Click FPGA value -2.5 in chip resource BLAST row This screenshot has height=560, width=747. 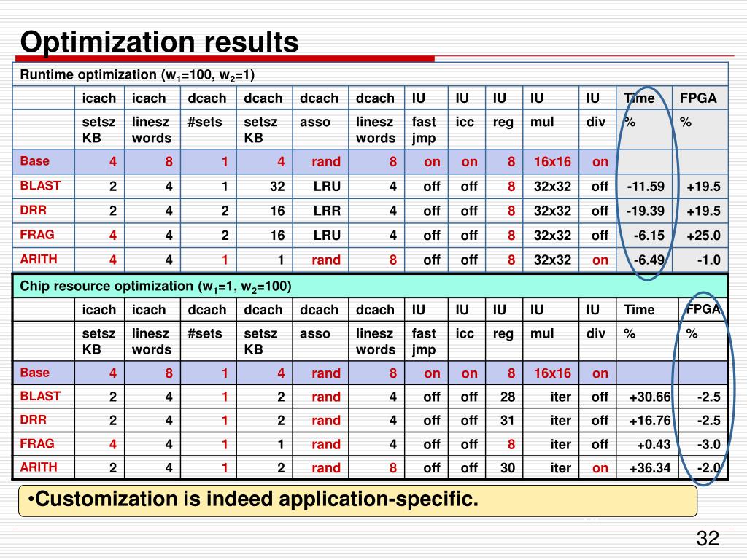tap(709, 397)
